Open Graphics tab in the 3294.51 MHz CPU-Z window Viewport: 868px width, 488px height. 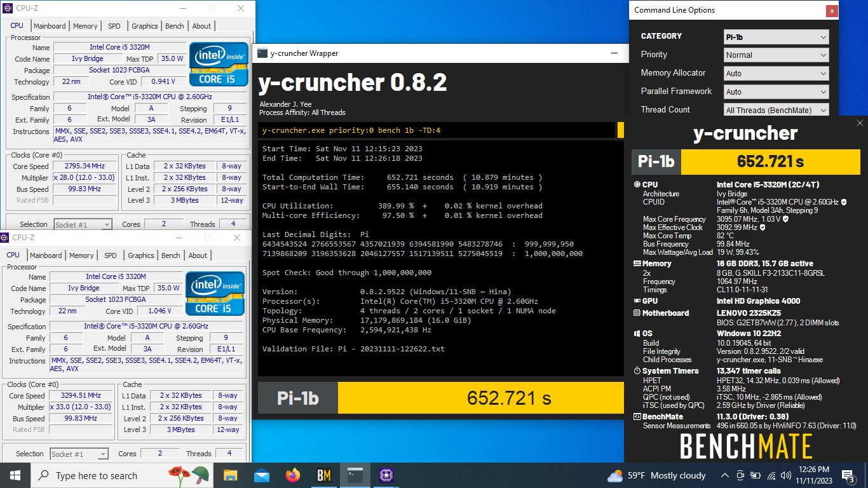pos(141,255)
